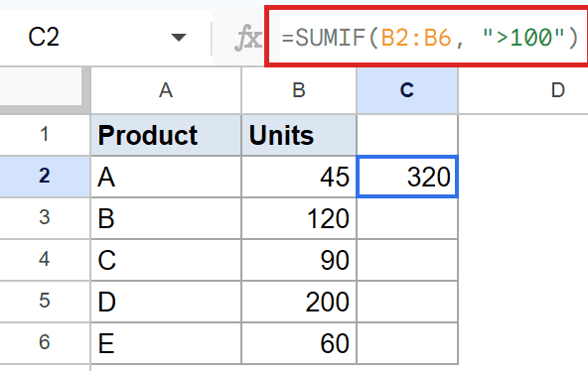The height and width of the screenshot is (371, 588).
Task: Click cell A2 containing product A
Action: (x=166, y=177)
